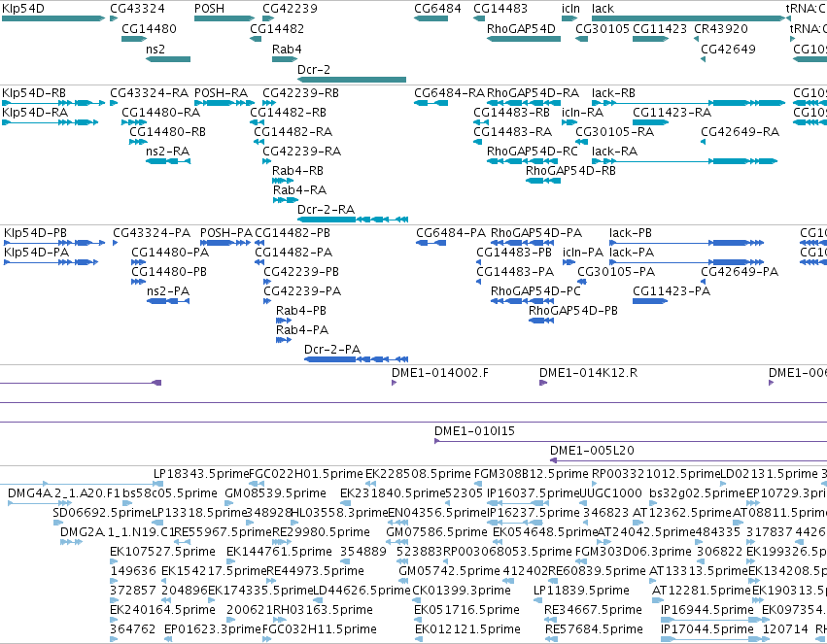This screenshot has width=827, height=644.
Task: Click the CG14480-RB transcript label
Action: (x=168, y=132)
